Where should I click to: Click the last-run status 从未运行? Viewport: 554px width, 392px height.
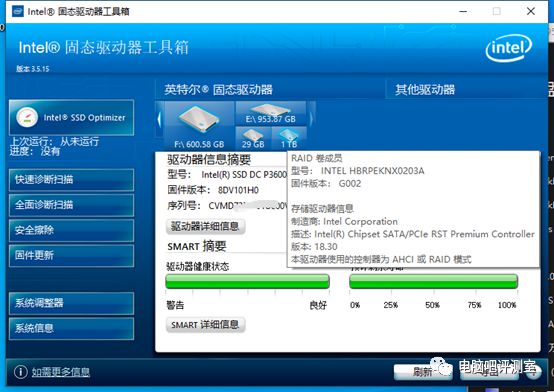pos(79,142)
